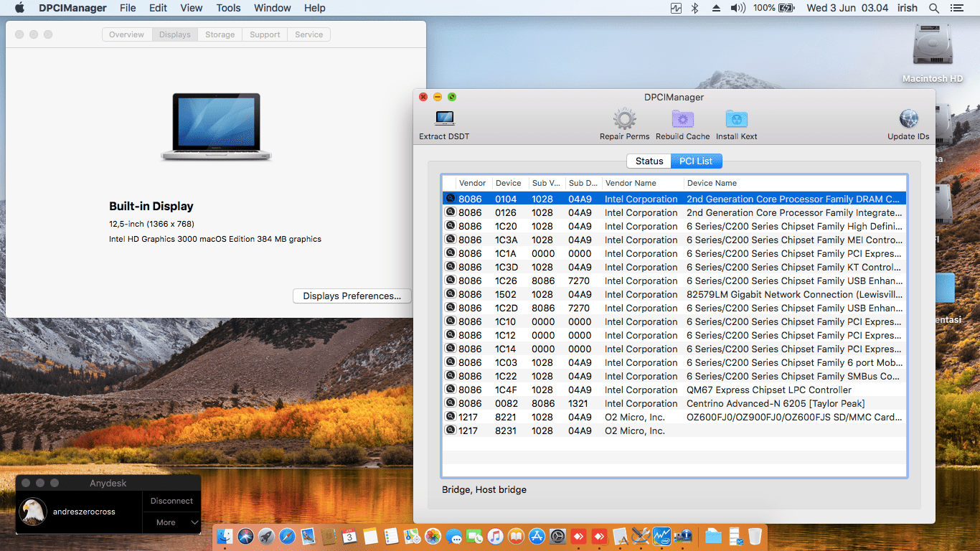
Task: Select the O2 Micro row with device ID 8231
Action: point(674,430)
